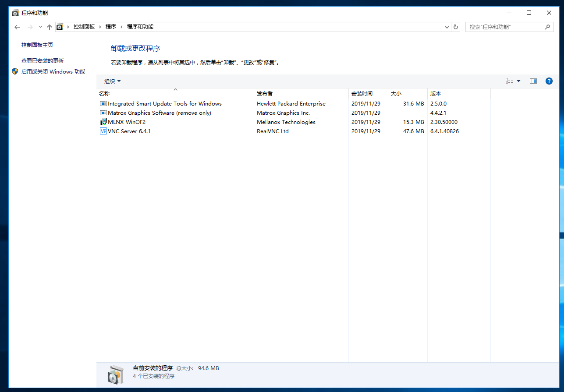Viewport: 564px width, 392px height.
Task: Go up one level with up arrow
Action: point(49,27)
